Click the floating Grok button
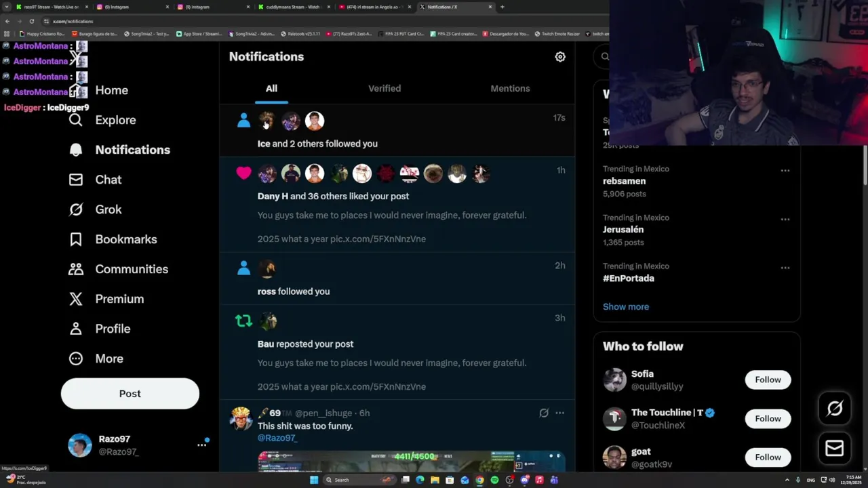 (835, 408)
